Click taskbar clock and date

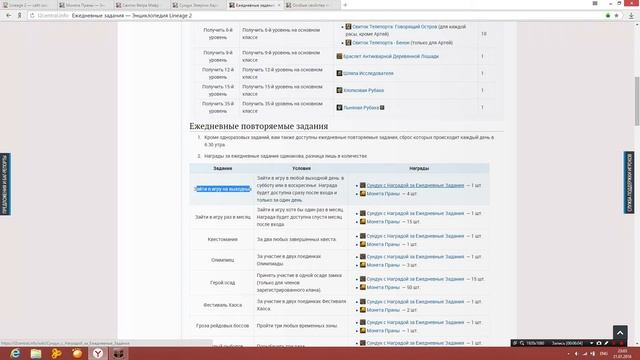622,353
